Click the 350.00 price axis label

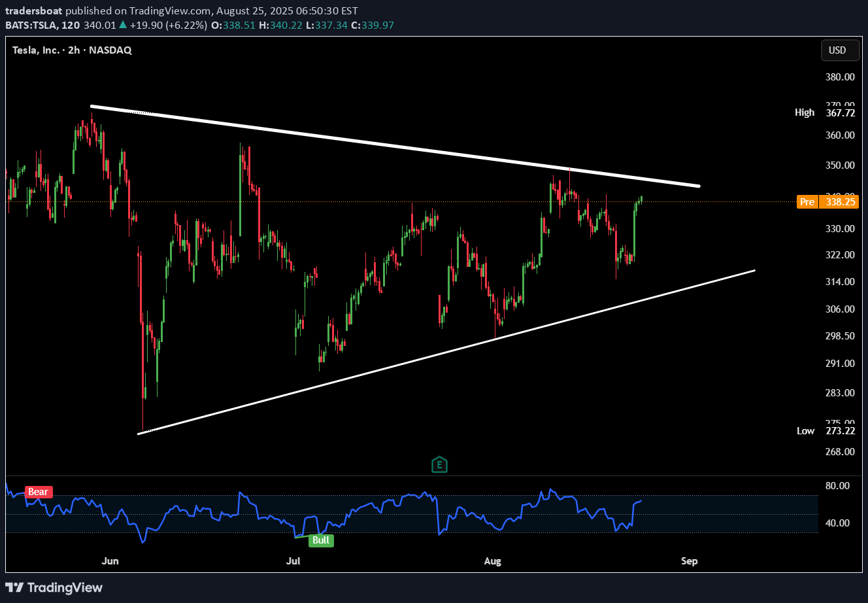(x=840, y=165)
